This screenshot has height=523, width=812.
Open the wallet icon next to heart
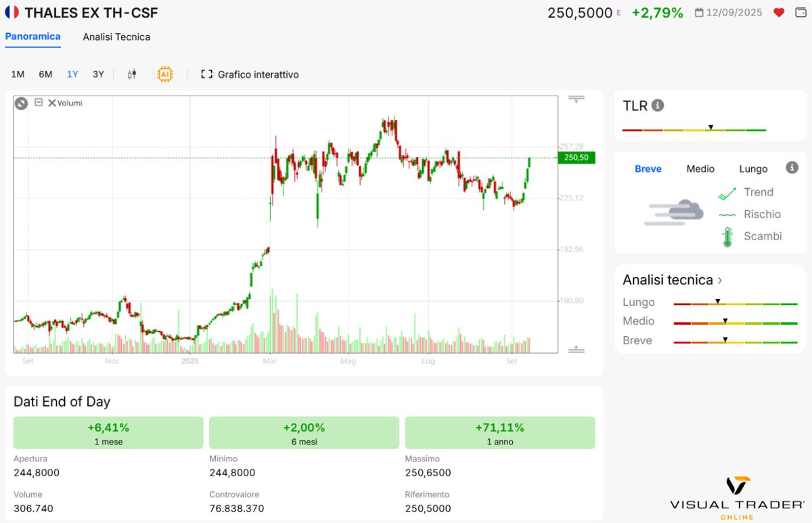(799, 12)
